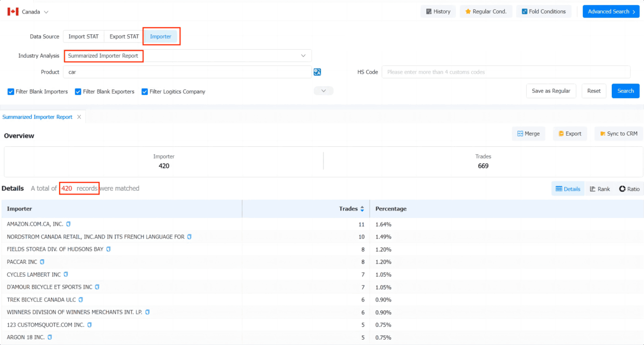
Task: Open FIELDS STOREA DIV. OF HUDSONS BAY
Action: pos(55,249)
